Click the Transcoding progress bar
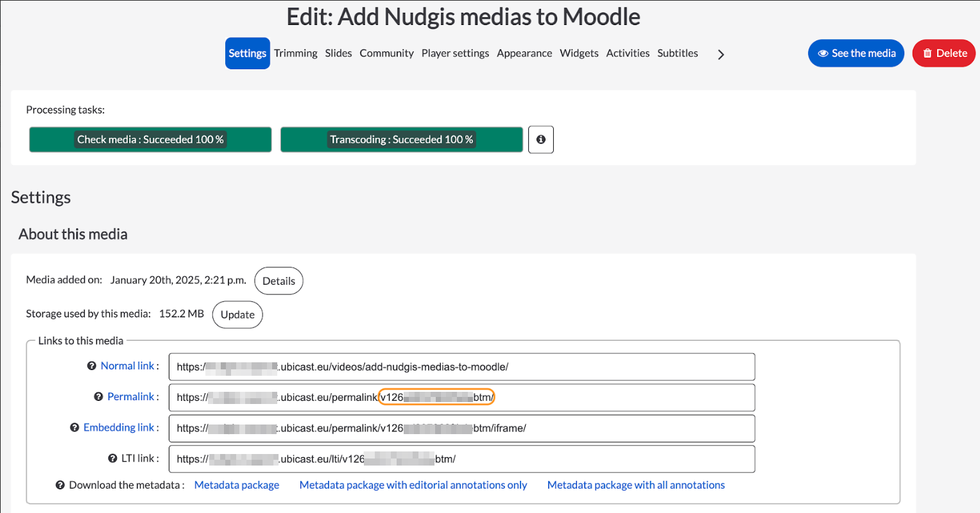980x513 pixels. pyautogui.click(x=402, y=139)
